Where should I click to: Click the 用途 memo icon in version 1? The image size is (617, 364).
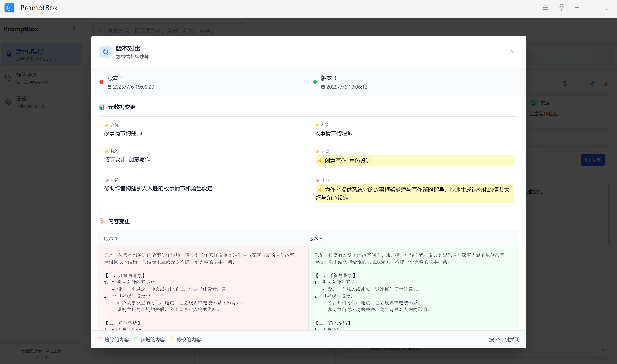(107, 180)
